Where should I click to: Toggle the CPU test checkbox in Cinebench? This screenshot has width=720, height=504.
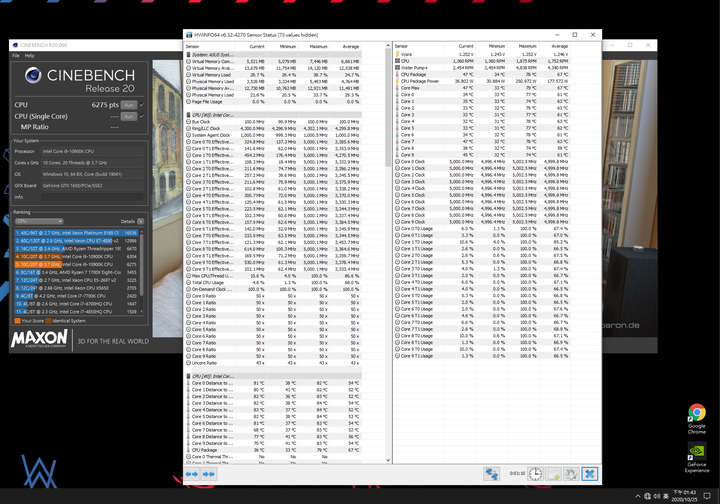[142, 105]
